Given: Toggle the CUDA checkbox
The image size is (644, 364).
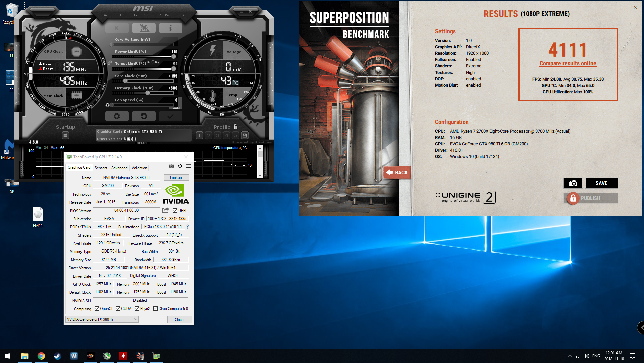Looking at the screenshot, I should (x=118, y=309).
